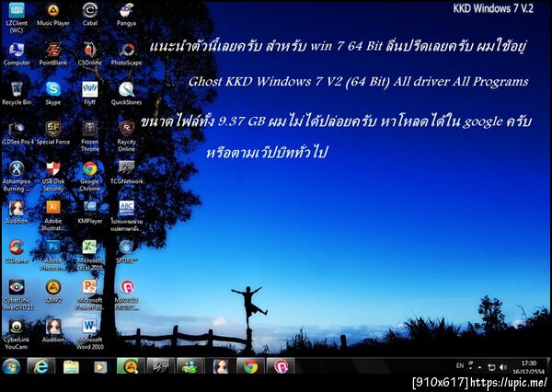Image resolution: width=552 pixels, height=392 pixels.
Task: Select the Frozen Throne shortcut
Action: pyautogui.click(x=90, y=137)
